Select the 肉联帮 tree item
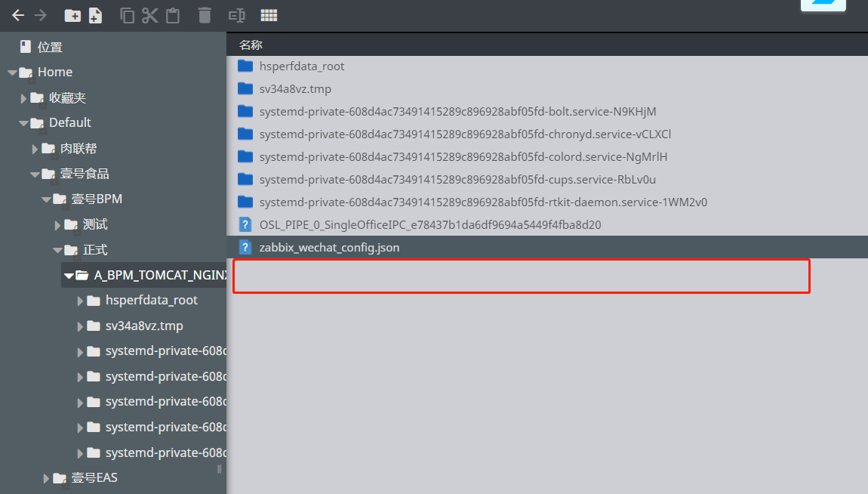This screenshot has height=494, width=868. coord(78,149)
